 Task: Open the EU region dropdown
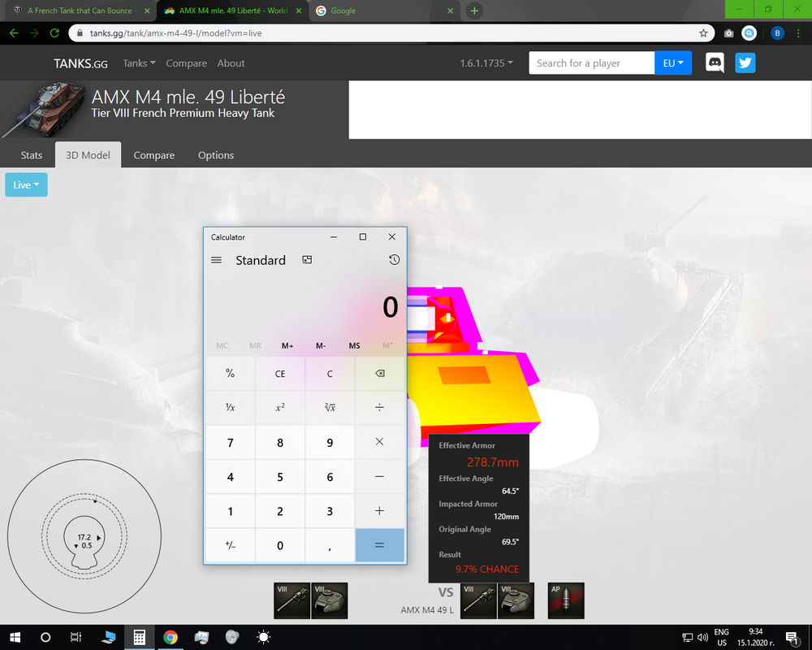point(673,63)
